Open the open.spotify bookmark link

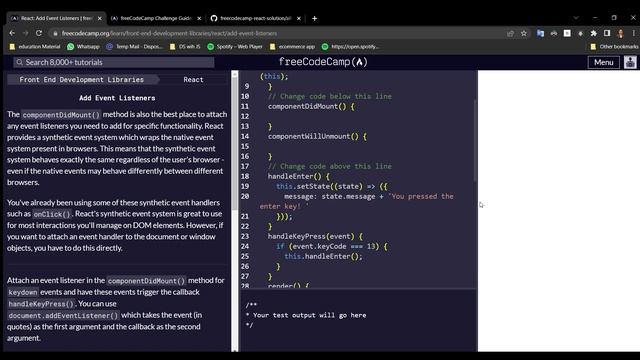coord(350,47)
